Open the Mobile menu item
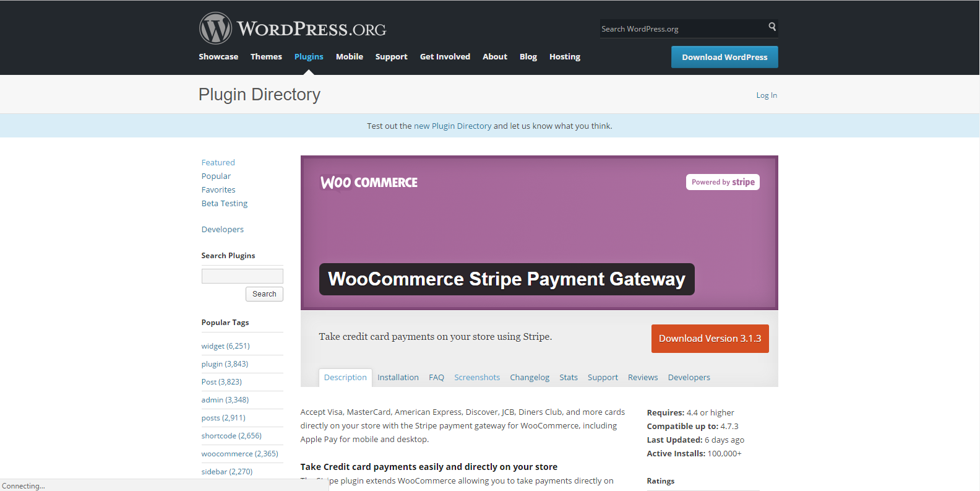 click(350, 57)
